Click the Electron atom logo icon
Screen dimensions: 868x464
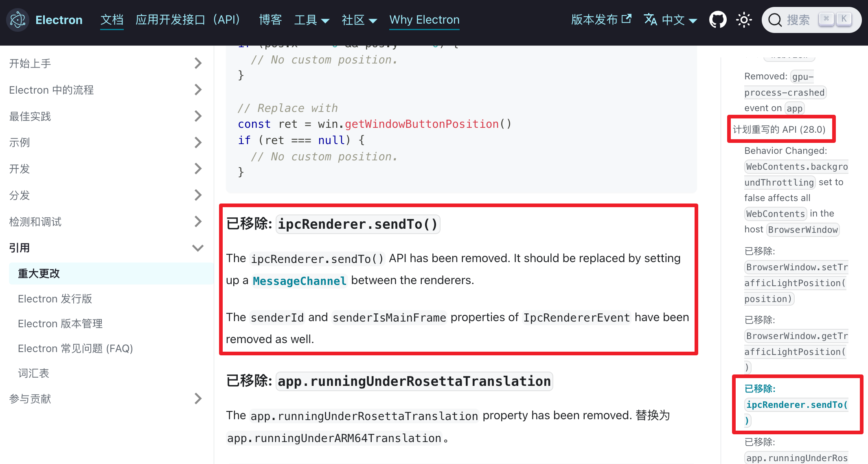(x=18, y=20)
